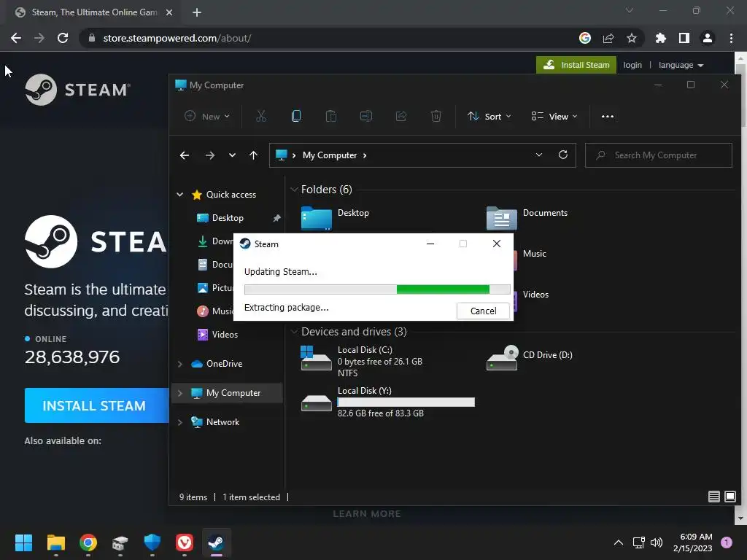Open Windows Security shield in taskbar
This screenshot has height=560, width=747.
click(x=152, y=542)
